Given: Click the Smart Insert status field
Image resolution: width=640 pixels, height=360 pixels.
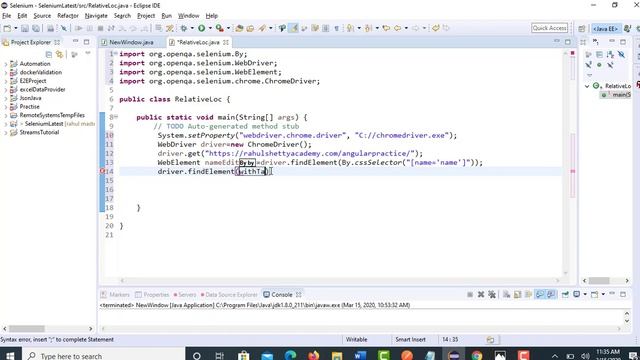Looking at the screenshot, I should (x=411, y=340).
